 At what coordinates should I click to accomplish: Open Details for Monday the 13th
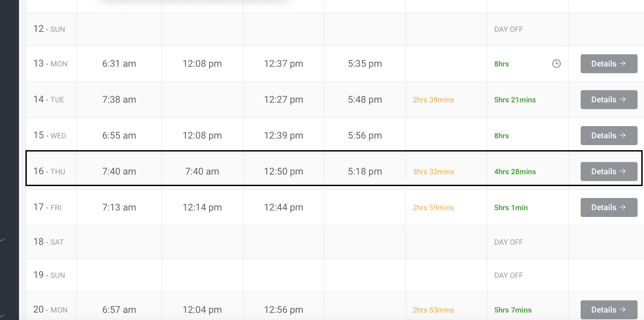(x=608, y=64)
